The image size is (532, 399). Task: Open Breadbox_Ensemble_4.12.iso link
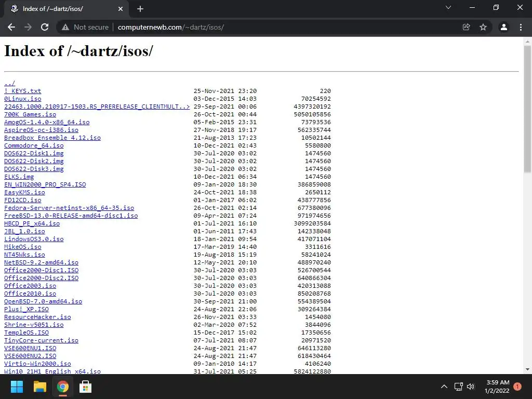52,138
